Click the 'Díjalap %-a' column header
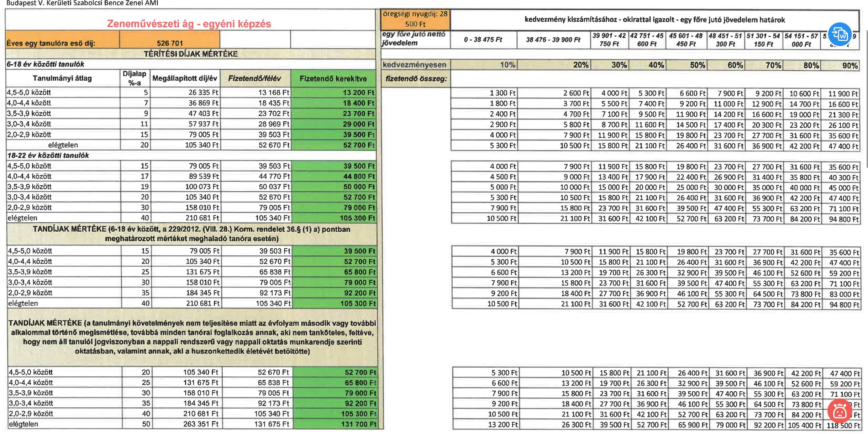 135,78
